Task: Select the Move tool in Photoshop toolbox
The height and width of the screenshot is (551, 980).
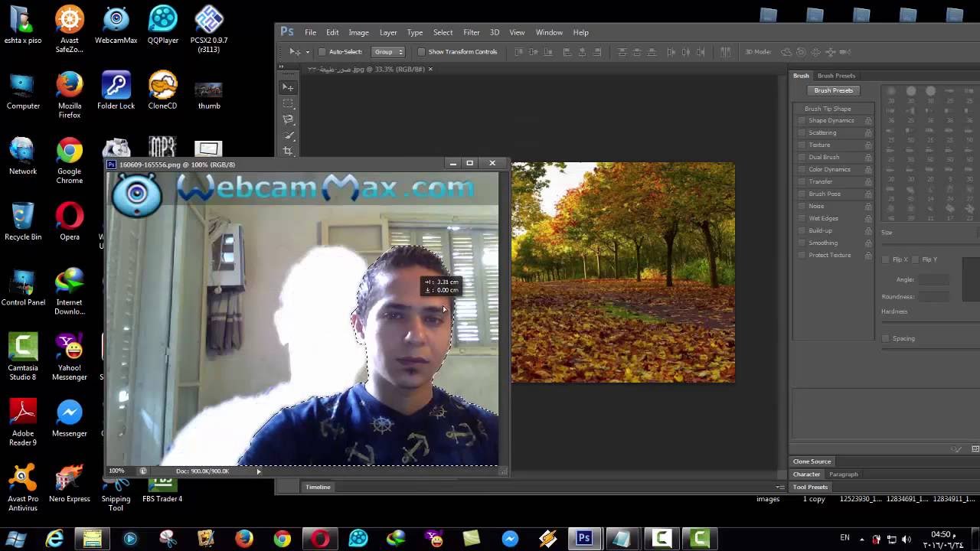Action: click(x=288, y=87)
